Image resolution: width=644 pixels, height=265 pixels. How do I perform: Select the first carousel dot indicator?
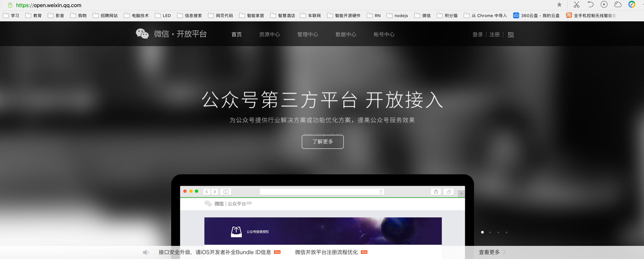482,232
